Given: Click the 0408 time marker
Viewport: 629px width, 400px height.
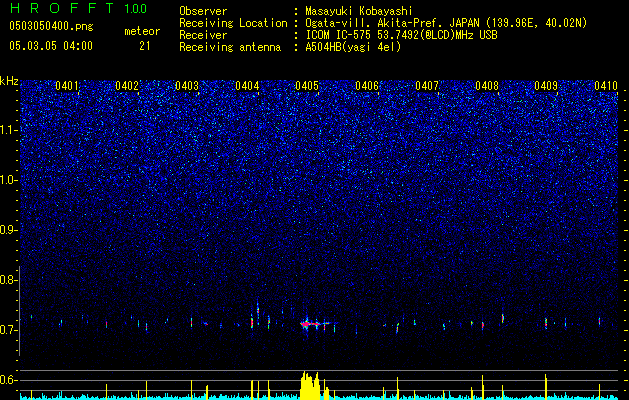Looking at the screenshot, I should (x=487, y=86).
